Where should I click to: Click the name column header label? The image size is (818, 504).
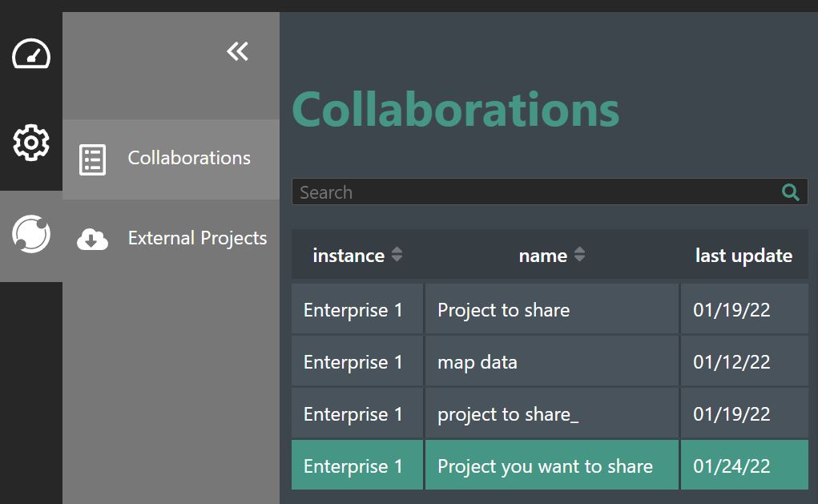tap(543, 256)
